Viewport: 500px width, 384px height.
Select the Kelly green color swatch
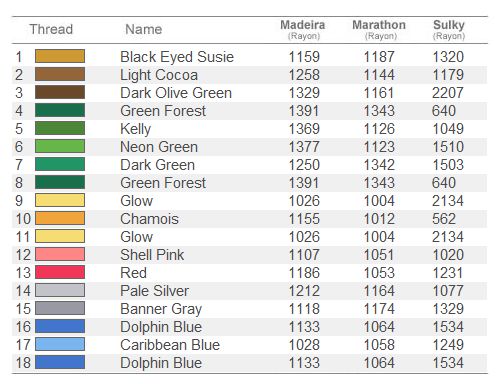coord(60,128)
